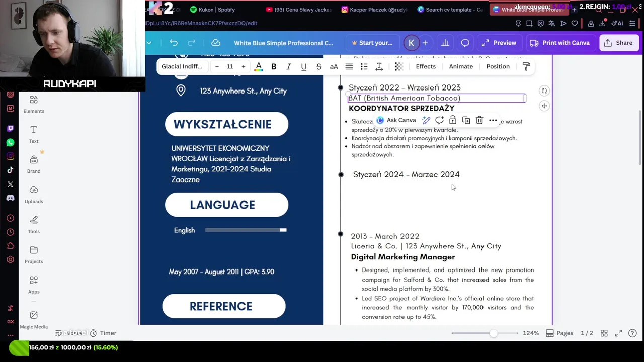Enter fullscreen presentation mode
This screenshot has width=644, height=362.
coord(618,333)
